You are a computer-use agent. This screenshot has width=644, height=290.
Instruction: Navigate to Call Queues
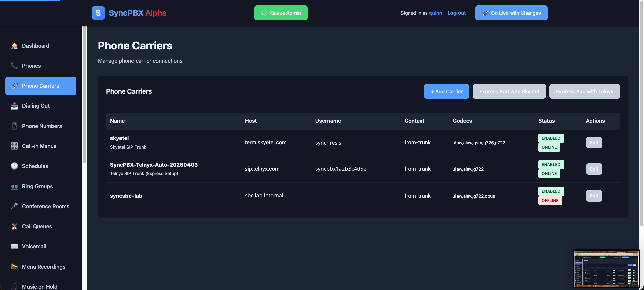(x=41, y=226)
